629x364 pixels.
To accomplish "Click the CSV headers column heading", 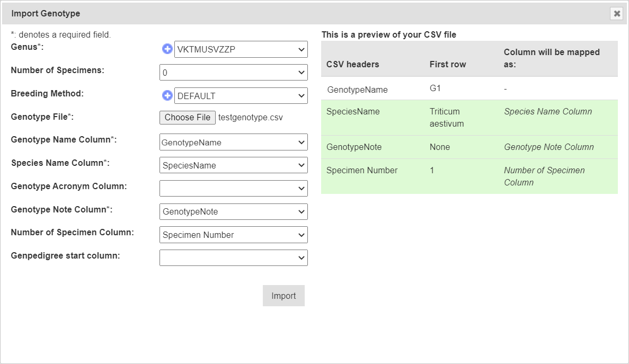I will [352, 64].
